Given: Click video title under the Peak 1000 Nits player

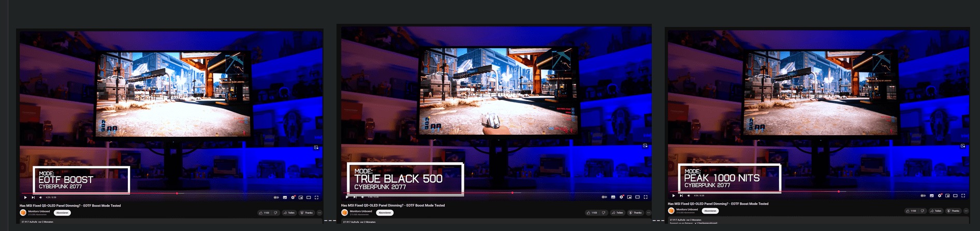Looking at the screenshot, I should point(718,204).
